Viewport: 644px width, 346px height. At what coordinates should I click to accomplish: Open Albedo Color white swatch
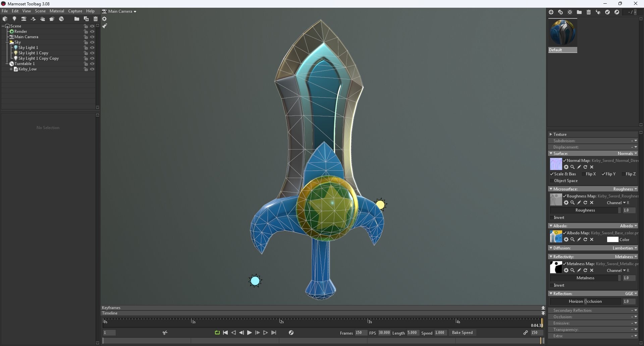(612, 240)
